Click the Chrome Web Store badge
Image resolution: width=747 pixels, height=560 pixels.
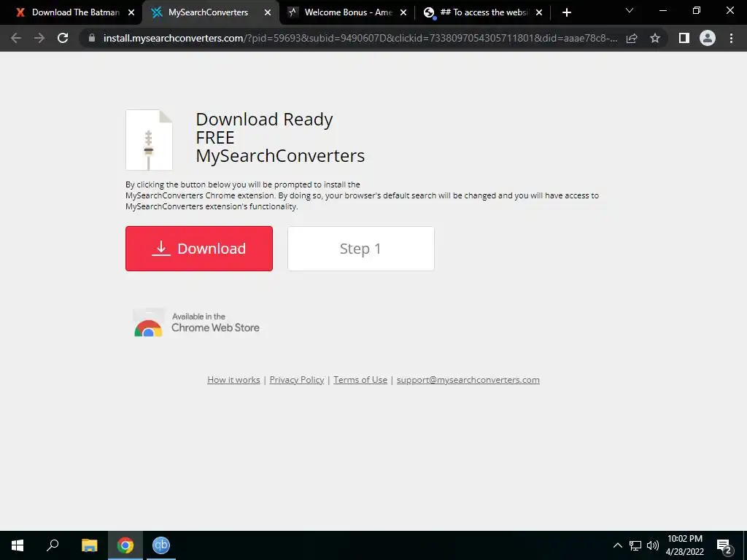196,322
